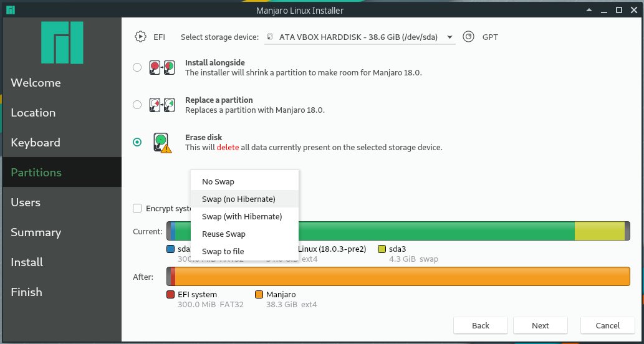Enable the Encrypt system checkbox

137,209
